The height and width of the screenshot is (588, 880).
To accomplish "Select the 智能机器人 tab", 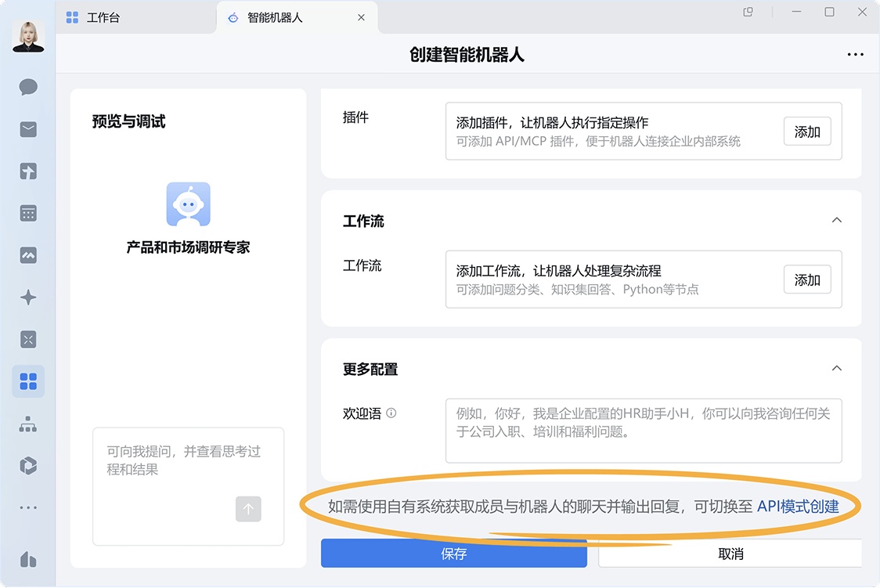I will click(275, 16).
